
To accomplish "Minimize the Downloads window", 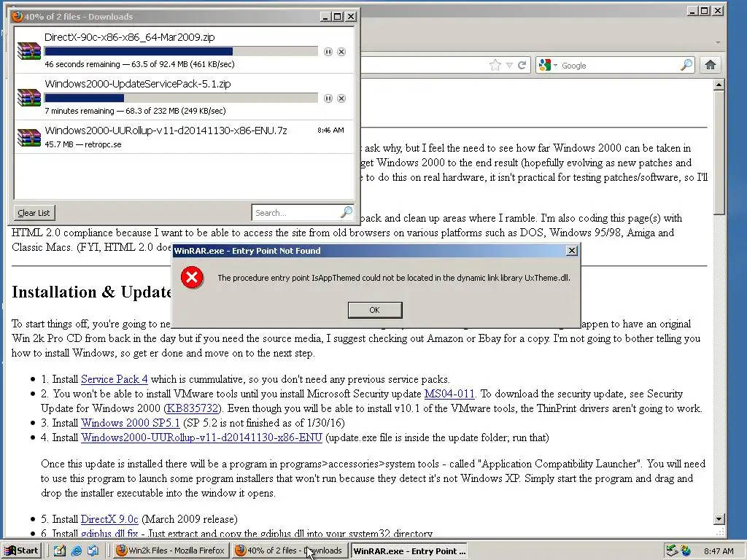I will tap(326, 17).
